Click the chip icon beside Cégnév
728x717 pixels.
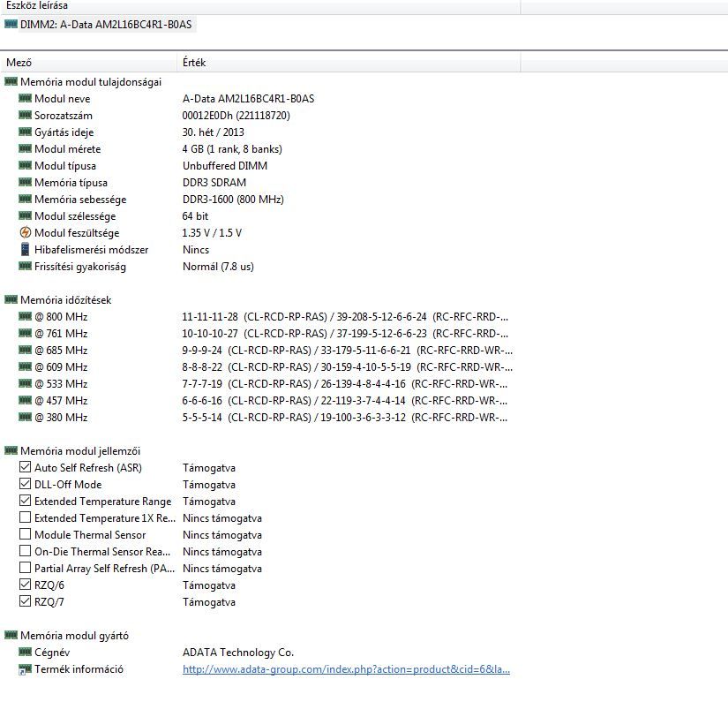click(x=25, y=652)
